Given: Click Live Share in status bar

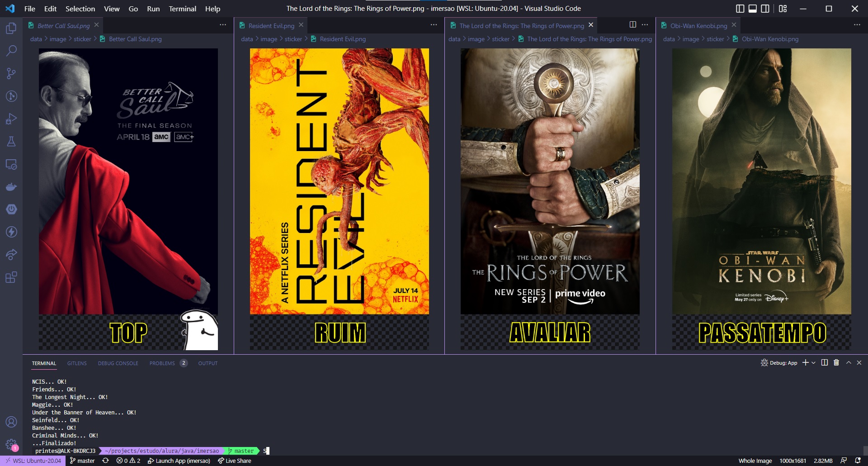Looking at the screenshot, I should pyautogui.click(x=235, y=461).
